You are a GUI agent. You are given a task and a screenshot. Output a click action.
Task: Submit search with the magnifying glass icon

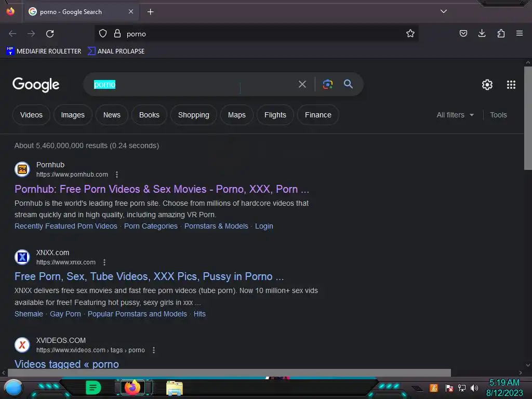click(348, 84)
